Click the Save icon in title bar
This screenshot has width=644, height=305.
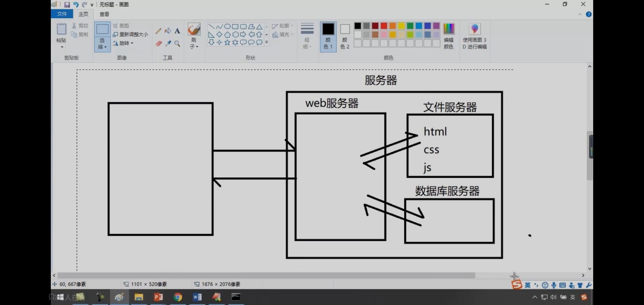click(67, 5)
